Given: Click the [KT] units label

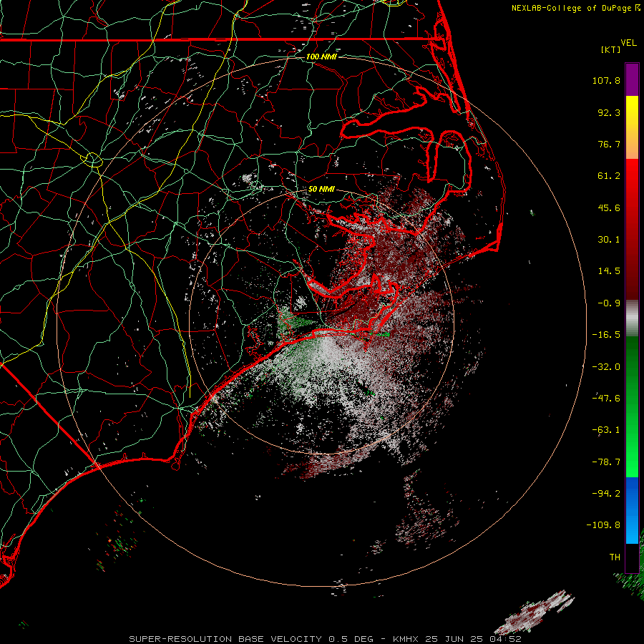Looking at the screenshot, I should tap(611, 49).
